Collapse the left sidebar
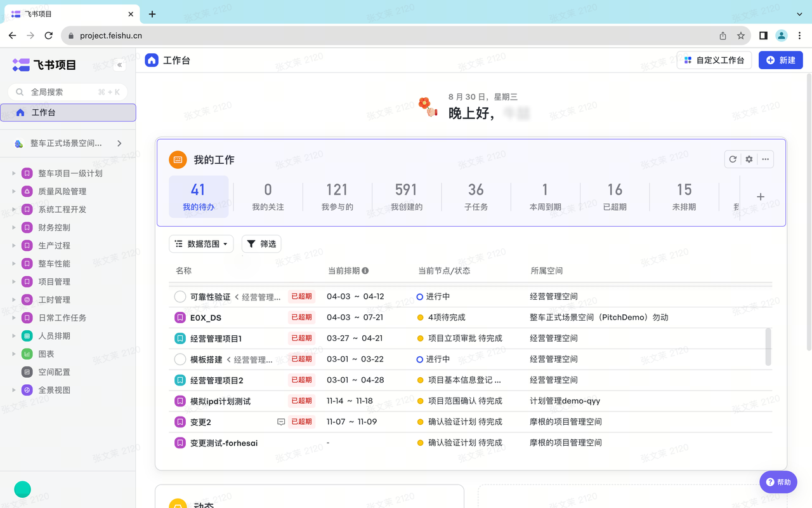 [x=119, y=65]
